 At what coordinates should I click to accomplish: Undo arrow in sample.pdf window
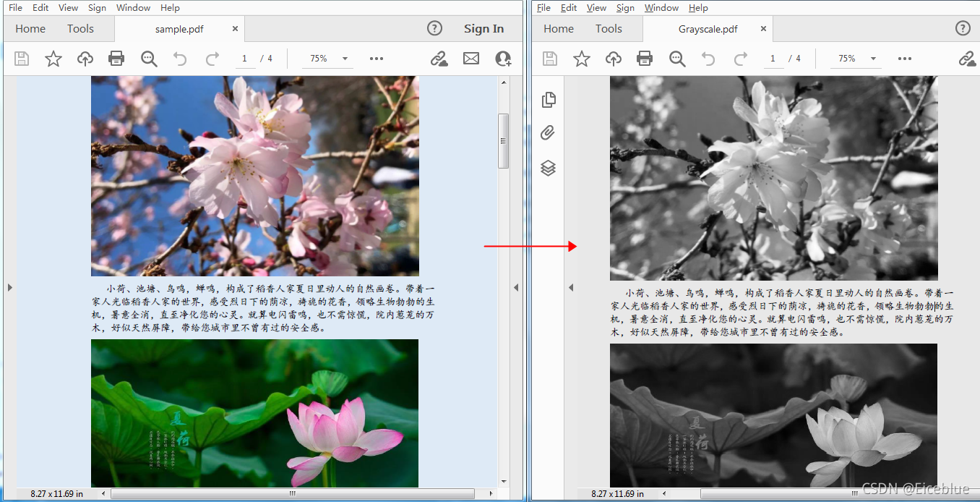[x=180, y=59]
